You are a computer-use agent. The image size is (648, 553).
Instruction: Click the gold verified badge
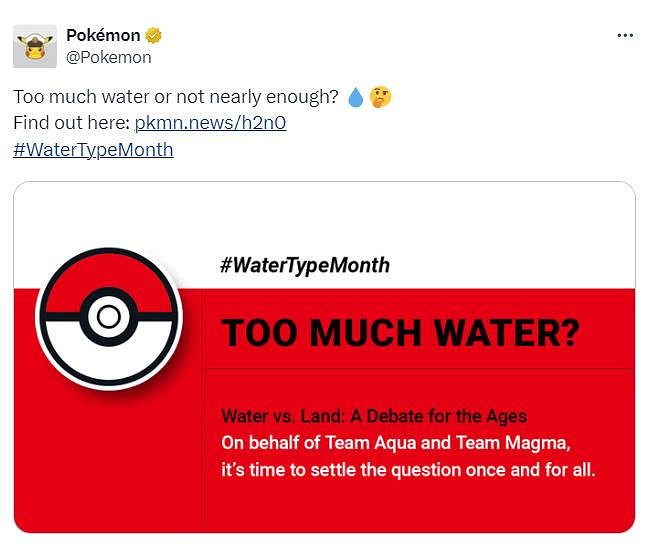tap(154, 36)
